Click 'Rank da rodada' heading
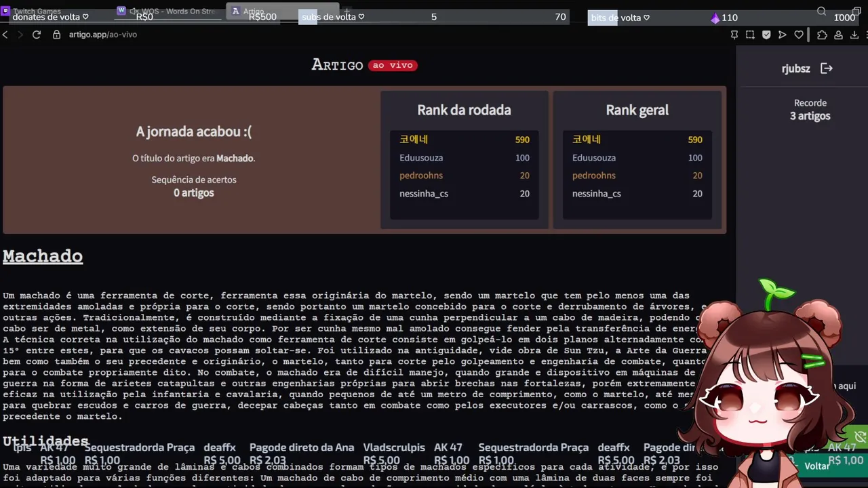The height and width of the screenshot is (488, 868). tap(464, 110)
